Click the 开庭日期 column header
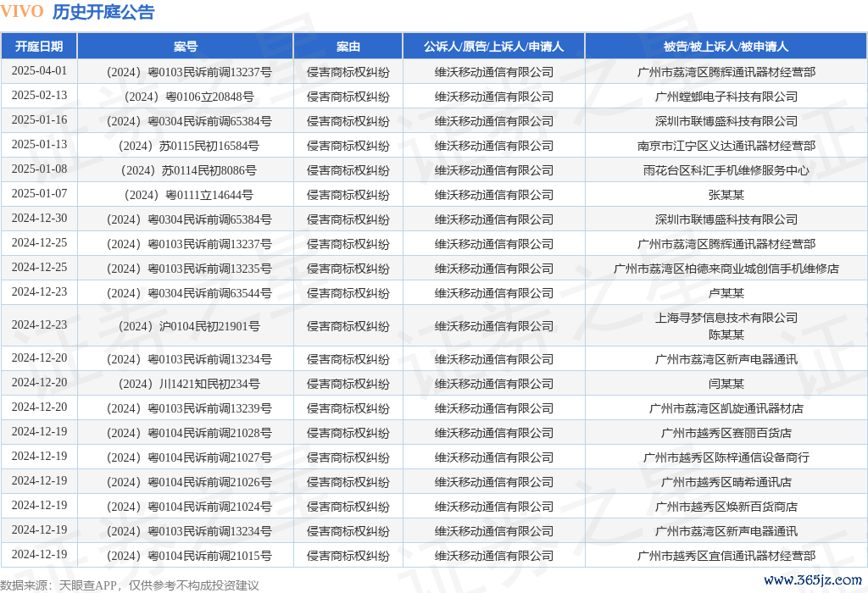 click(39, 47)
